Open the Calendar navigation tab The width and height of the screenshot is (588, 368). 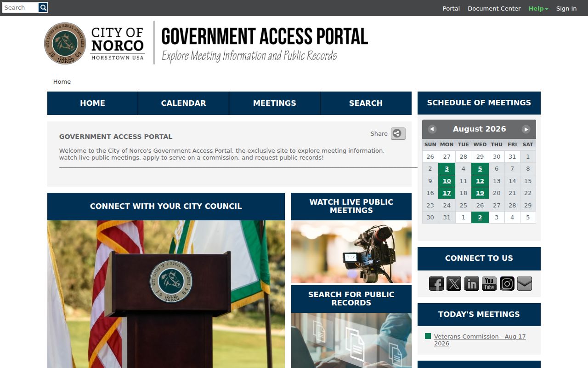click(x=183, y=103)
